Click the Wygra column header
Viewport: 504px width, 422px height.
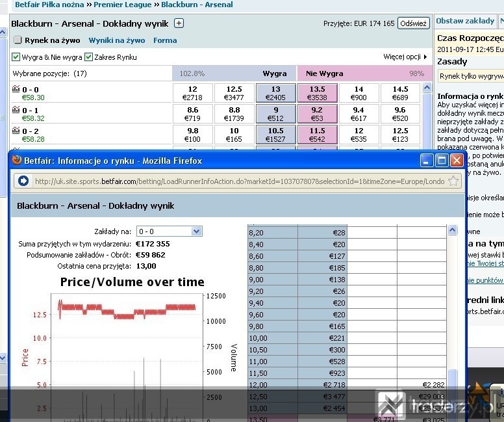275,73
